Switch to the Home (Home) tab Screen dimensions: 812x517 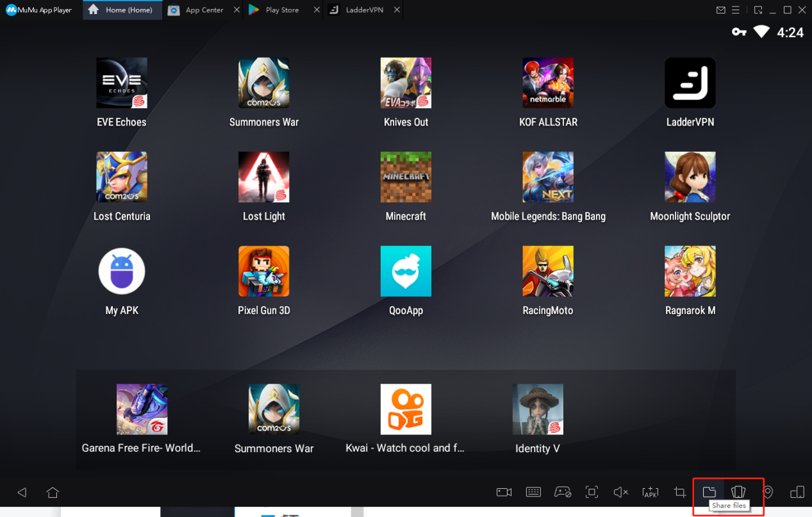122,10
